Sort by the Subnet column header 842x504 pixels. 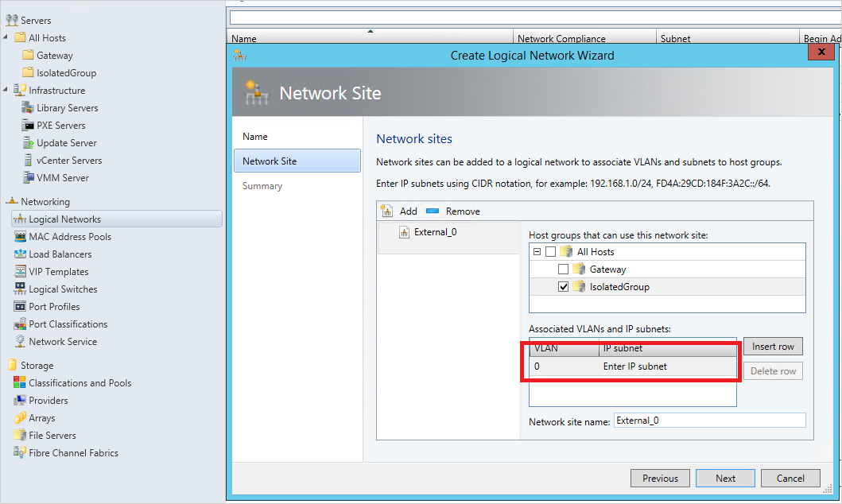[728, 38]
